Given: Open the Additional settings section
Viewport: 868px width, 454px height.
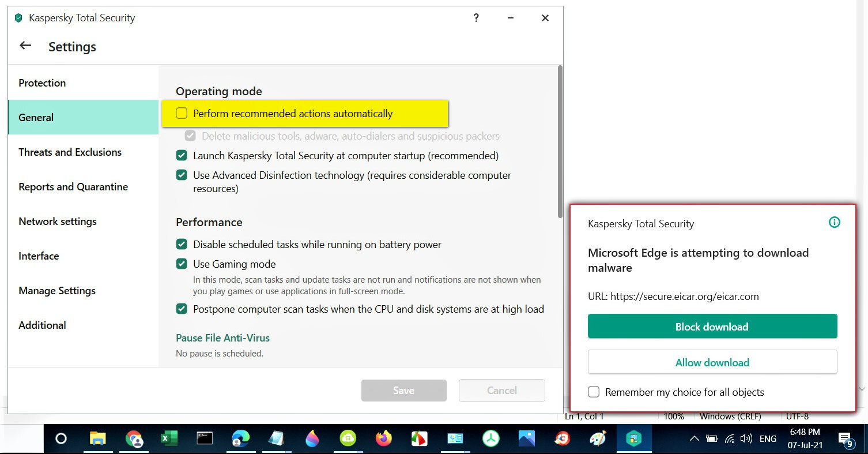Looking at the screenshot, I should pos(83,325).
